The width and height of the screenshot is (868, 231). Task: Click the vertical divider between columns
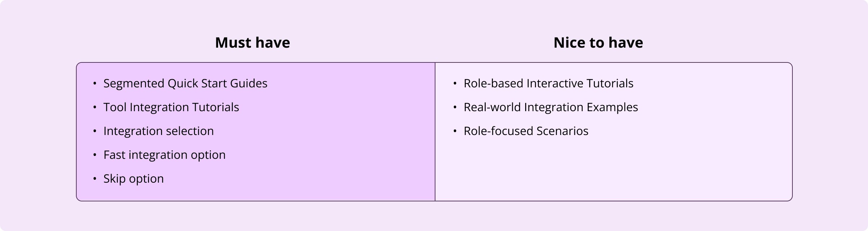pyautogui.click(x=435, y=132)
